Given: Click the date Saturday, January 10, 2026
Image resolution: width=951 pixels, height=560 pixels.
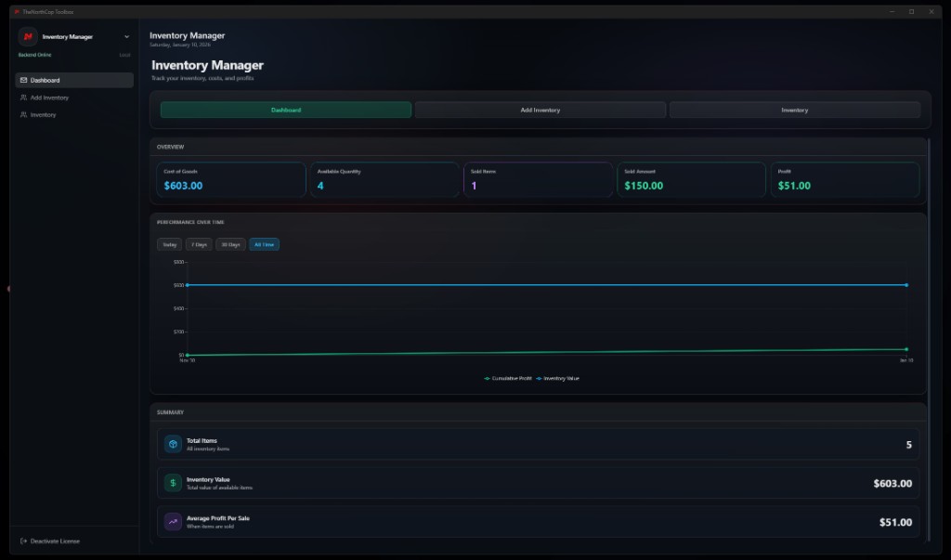Looking at the screenshot, I should tap(180, 45).
